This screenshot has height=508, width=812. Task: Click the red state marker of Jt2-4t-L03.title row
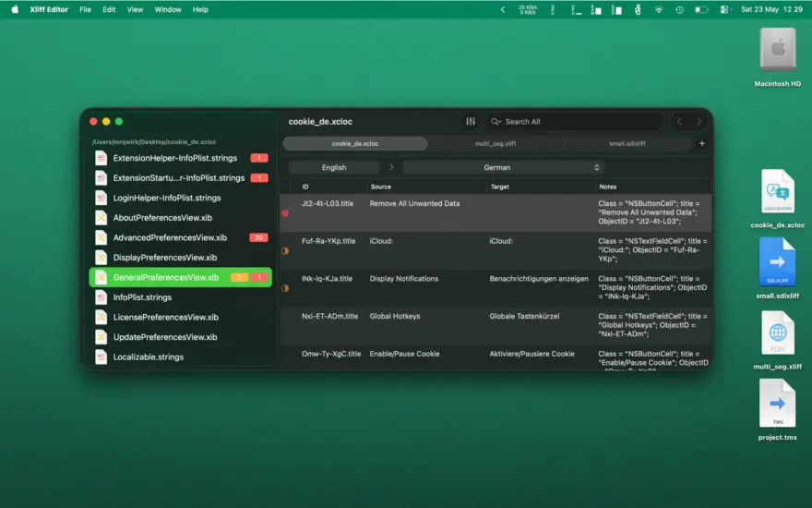tap(285, 213)
